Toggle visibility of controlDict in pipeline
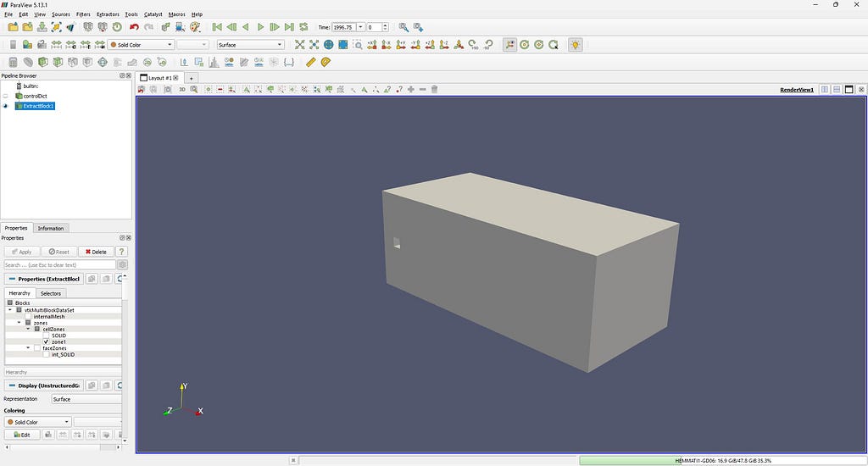 click(x=6, y=96)
